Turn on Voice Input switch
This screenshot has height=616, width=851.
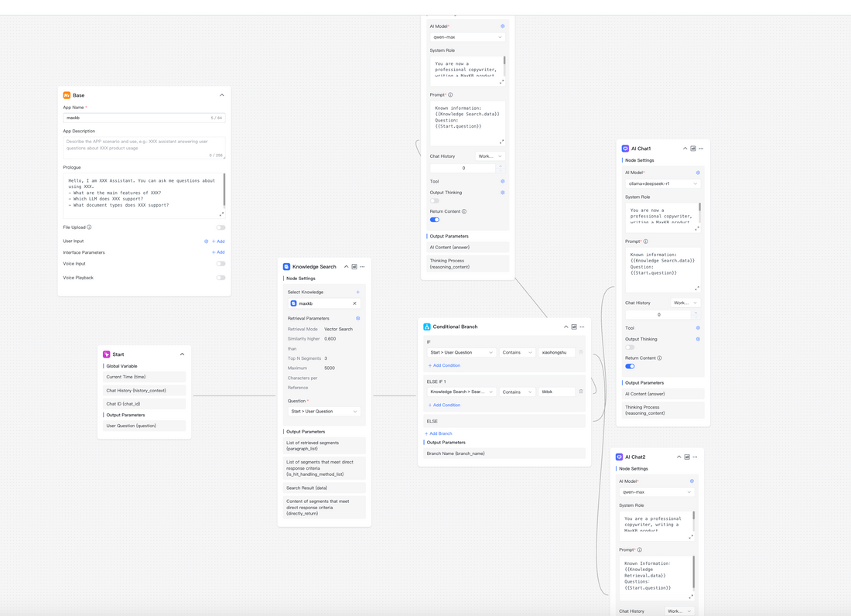(220, 264)
